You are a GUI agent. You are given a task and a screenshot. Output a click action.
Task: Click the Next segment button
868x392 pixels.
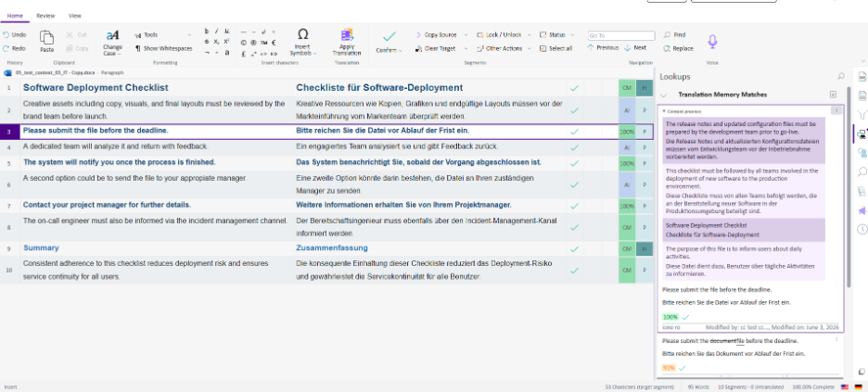coord(635,48)
